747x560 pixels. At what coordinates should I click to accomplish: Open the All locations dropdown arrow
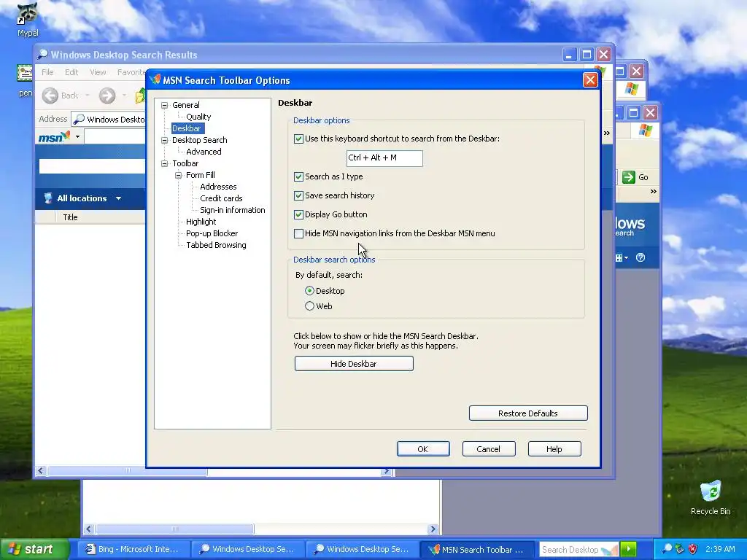point(119,198)
